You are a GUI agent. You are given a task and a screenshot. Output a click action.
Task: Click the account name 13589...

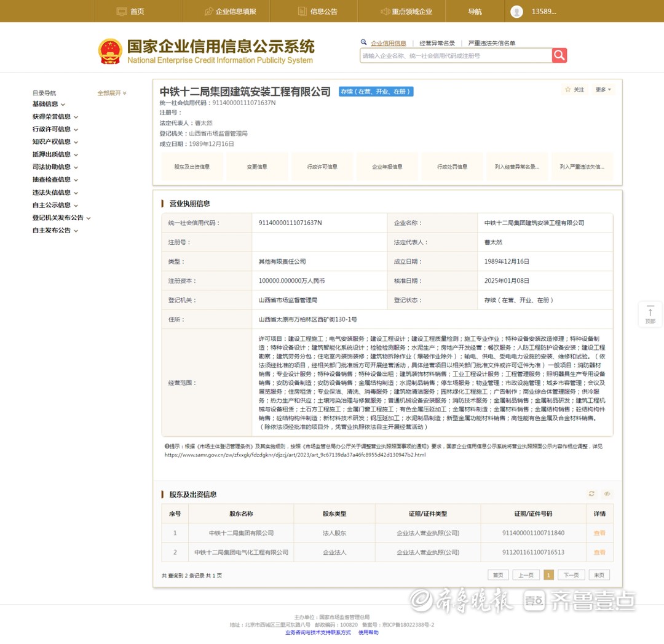(x=543, y=12)
